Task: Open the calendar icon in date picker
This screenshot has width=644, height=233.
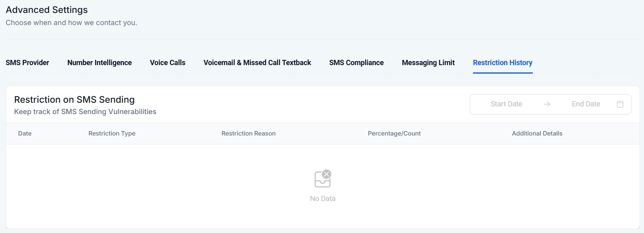Action: (620, 104)
